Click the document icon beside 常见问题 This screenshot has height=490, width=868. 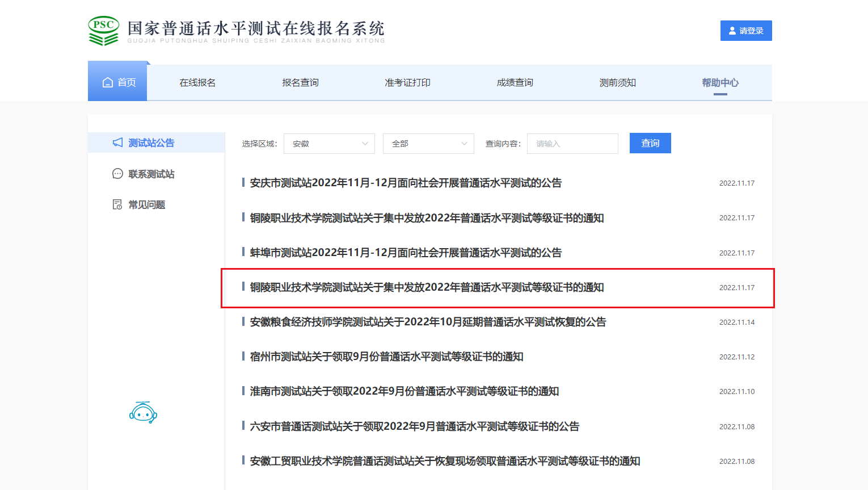(117, 204)
